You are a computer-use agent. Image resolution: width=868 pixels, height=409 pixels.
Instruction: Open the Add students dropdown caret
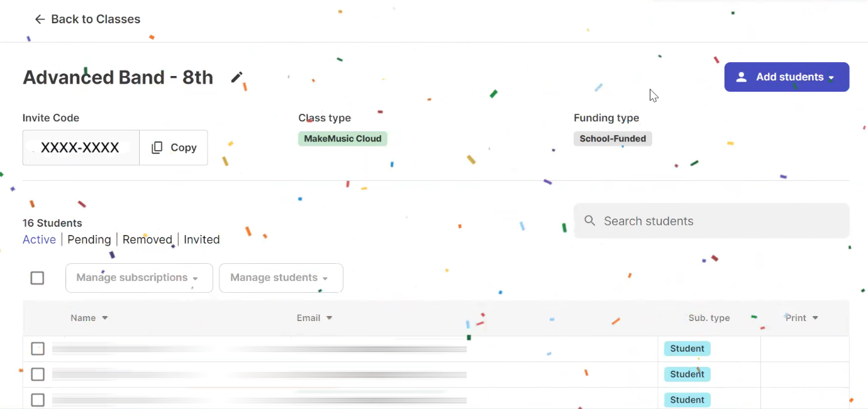click(x=832, y=78)
